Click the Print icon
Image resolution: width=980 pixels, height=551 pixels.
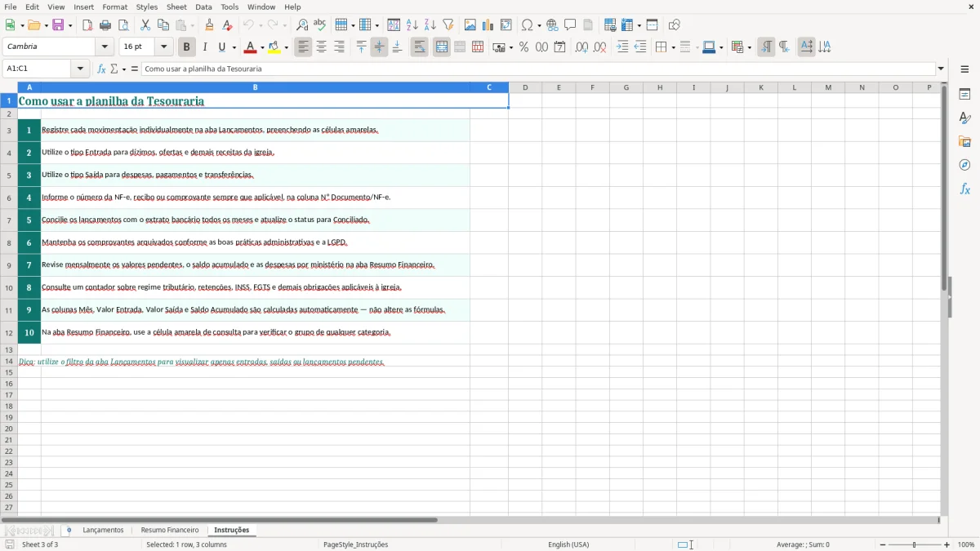click(105, 25)
